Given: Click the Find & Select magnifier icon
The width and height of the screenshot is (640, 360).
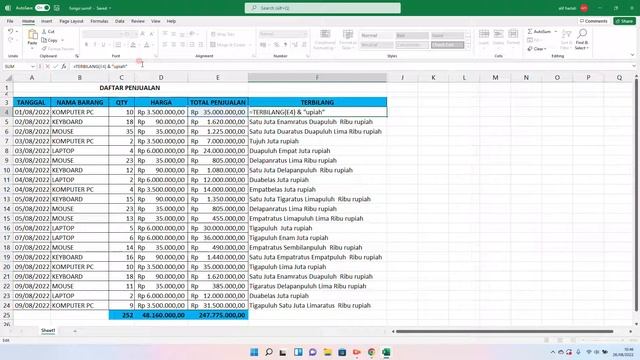Looking at the screenshot, I should [582, 34].
